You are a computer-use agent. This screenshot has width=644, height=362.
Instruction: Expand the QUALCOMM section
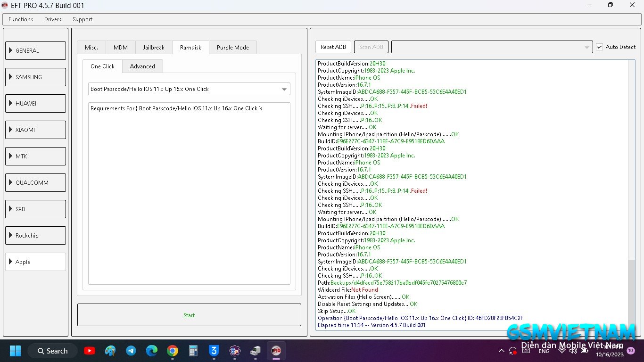[36, 182]
